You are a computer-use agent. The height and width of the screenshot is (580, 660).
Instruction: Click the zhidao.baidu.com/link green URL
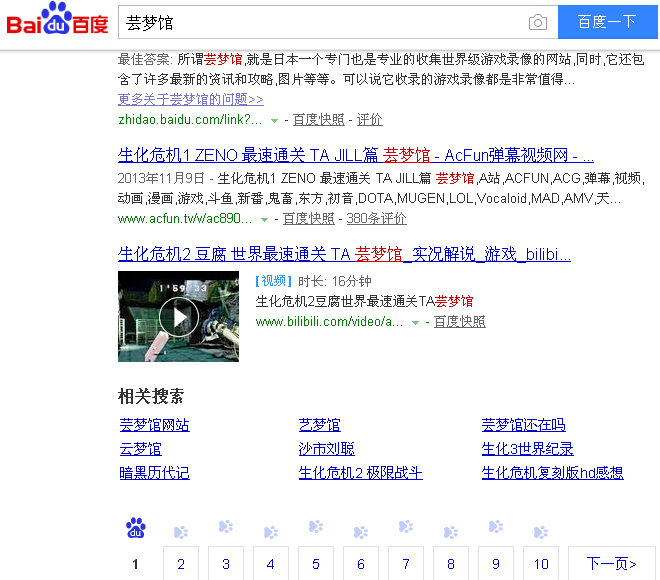tap(190, 120)
